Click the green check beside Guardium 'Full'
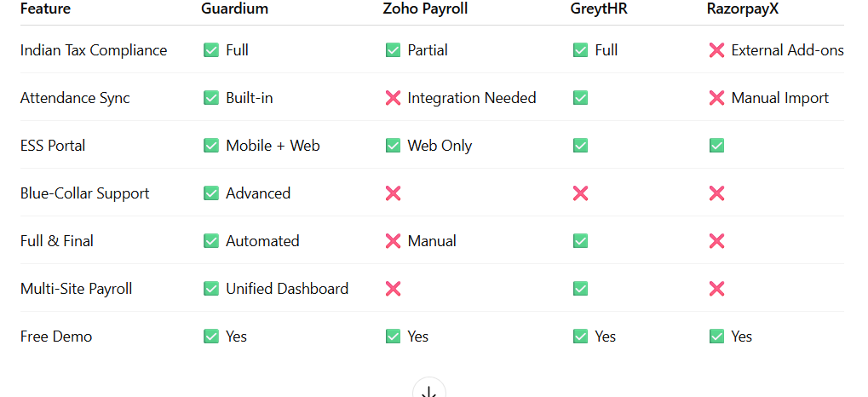 click(x=211, y=50)
